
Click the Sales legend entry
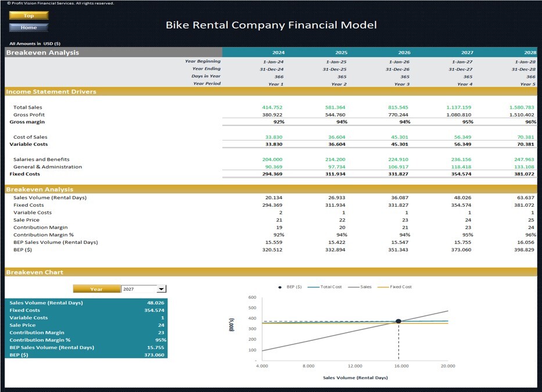(360, 287)
